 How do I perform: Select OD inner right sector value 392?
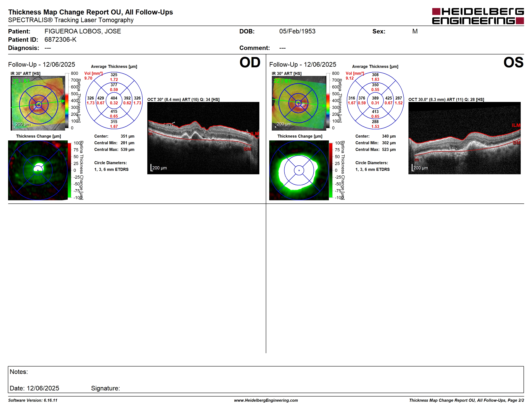coord(127,98)
